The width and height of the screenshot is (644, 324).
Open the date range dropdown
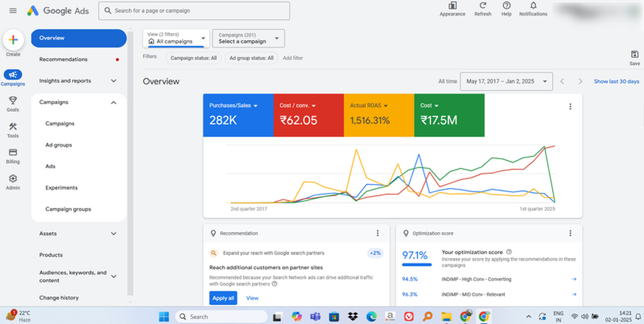[506, 82]
